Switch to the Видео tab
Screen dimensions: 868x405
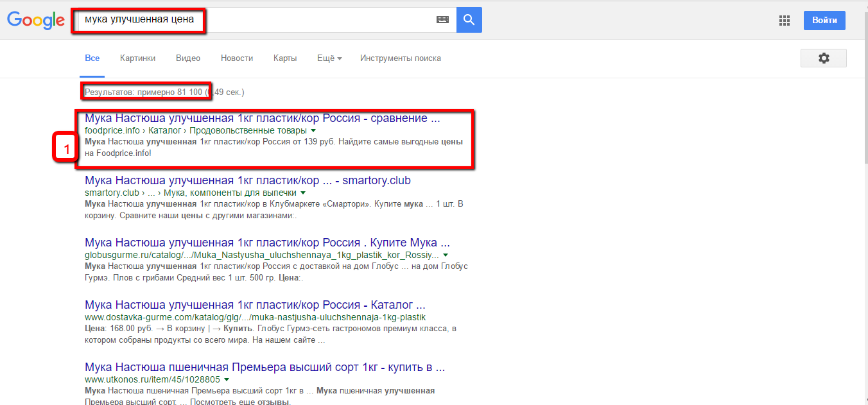pos(188,58)
